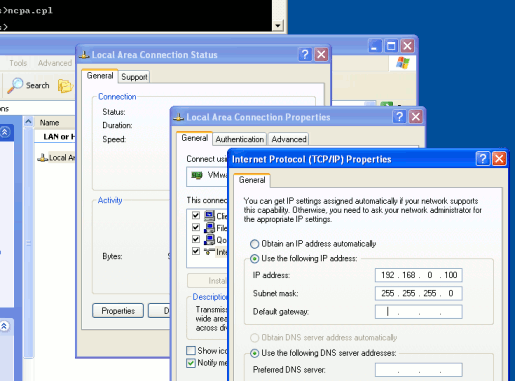Click the Default gateway input field
Image resolution: width=515 pixels, height=381 pixels.
click(418, 312)
